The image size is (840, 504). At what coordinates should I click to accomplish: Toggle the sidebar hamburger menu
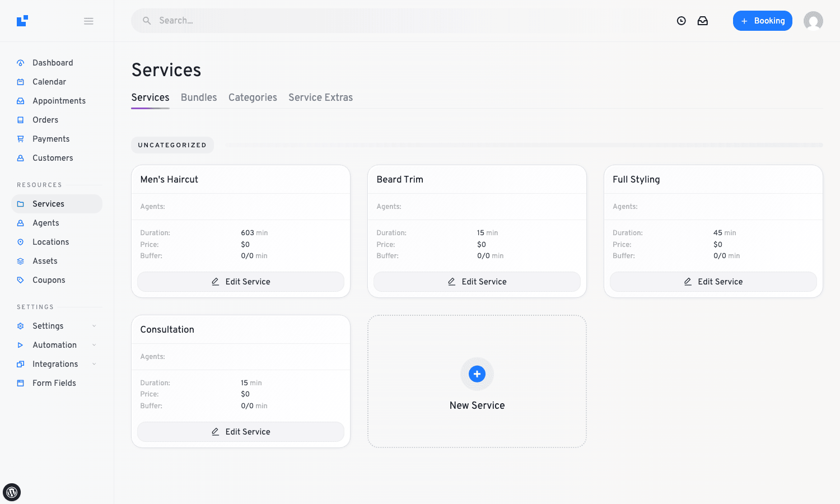coord(88,21)
